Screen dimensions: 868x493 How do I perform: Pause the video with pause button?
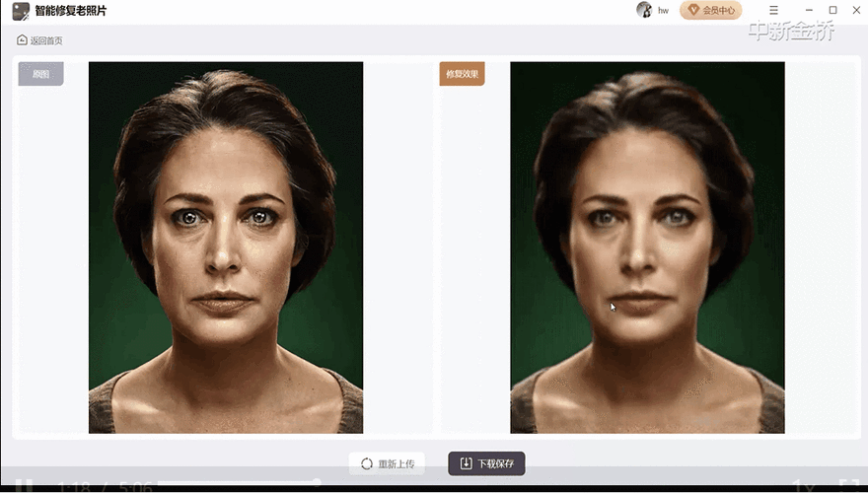tap(24, 486)
